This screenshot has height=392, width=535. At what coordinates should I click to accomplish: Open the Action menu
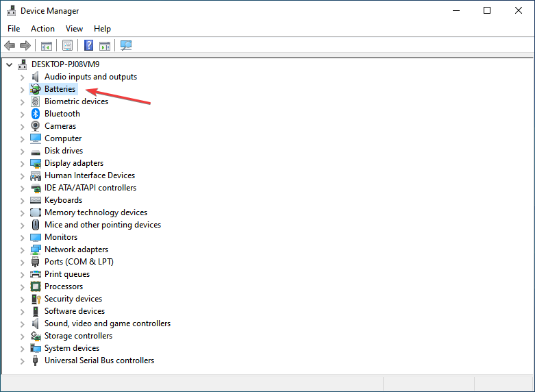click(x=42, y=29)
